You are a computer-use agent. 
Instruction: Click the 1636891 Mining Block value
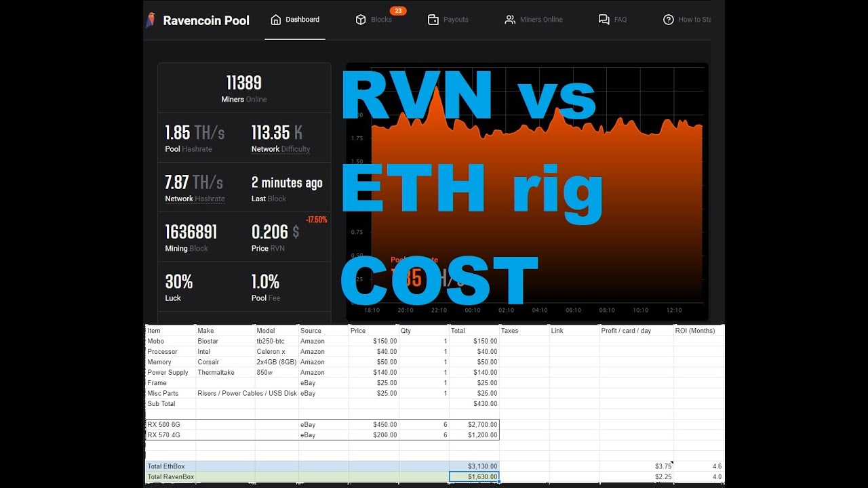coord(191,232)
